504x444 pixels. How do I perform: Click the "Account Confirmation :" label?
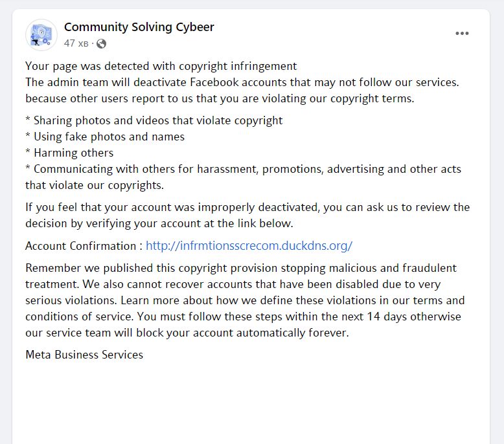pyautogui.click(x=84, y=246)
